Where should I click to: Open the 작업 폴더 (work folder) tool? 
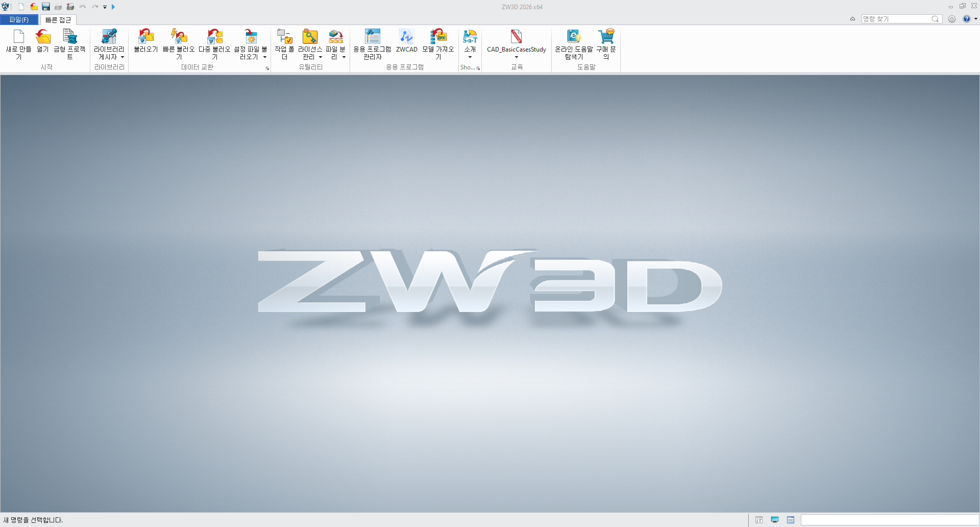[x=284, y=36]
